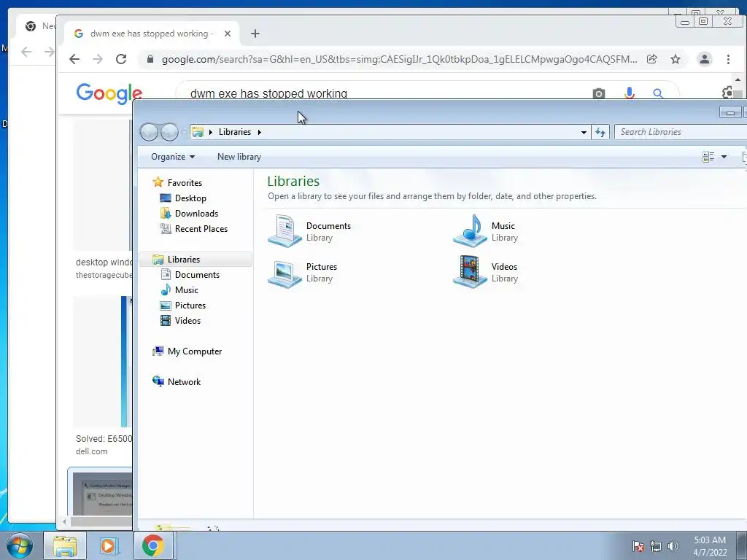Screen dimensions: 747x560
Task: Open Windows Start button
Action: coord(20,545)
